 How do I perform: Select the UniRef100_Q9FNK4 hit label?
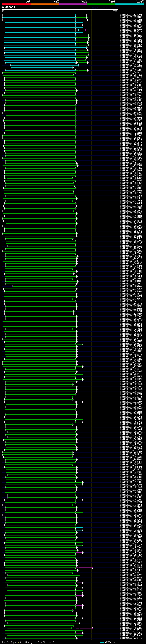[131, 58]
